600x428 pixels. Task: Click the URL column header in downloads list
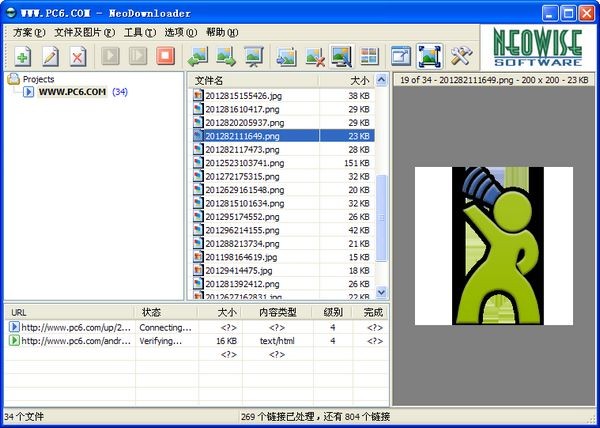coord(69,312)
